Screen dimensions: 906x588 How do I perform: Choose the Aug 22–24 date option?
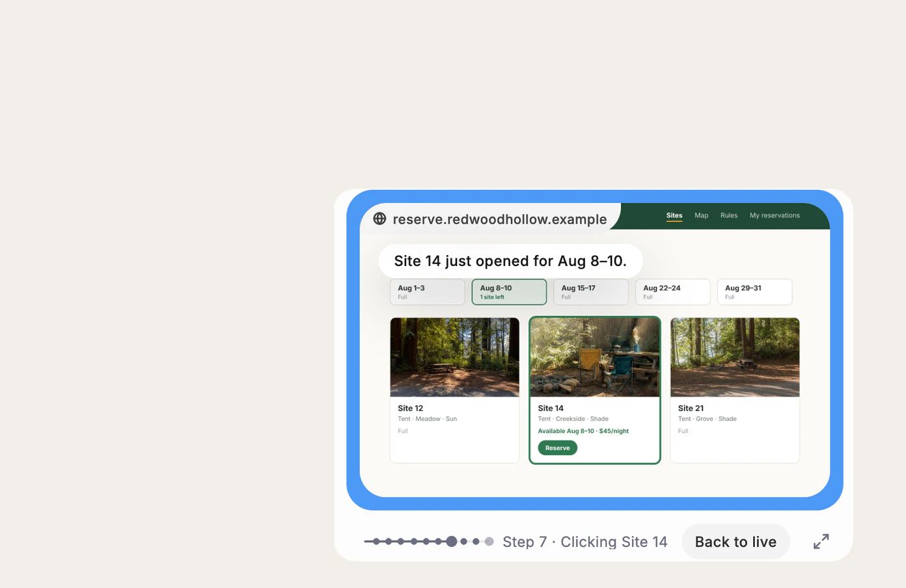pos(673,292)
